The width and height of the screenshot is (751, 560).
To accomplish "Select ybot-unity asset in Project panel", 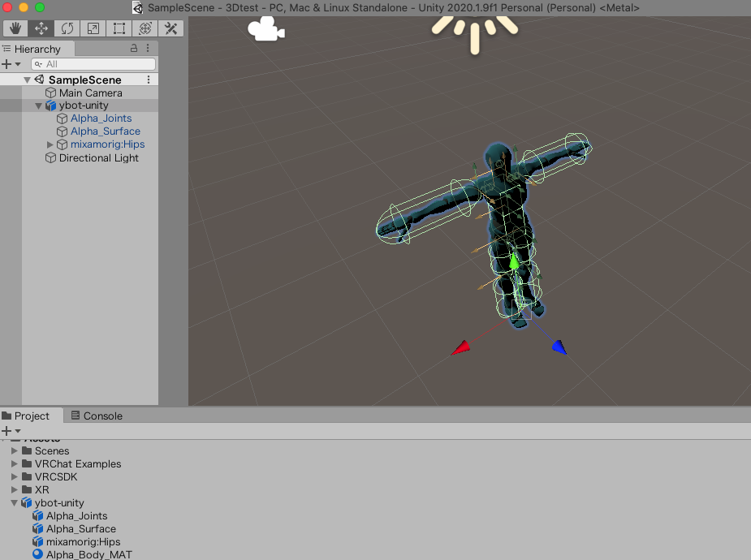I will click(59, 503).
